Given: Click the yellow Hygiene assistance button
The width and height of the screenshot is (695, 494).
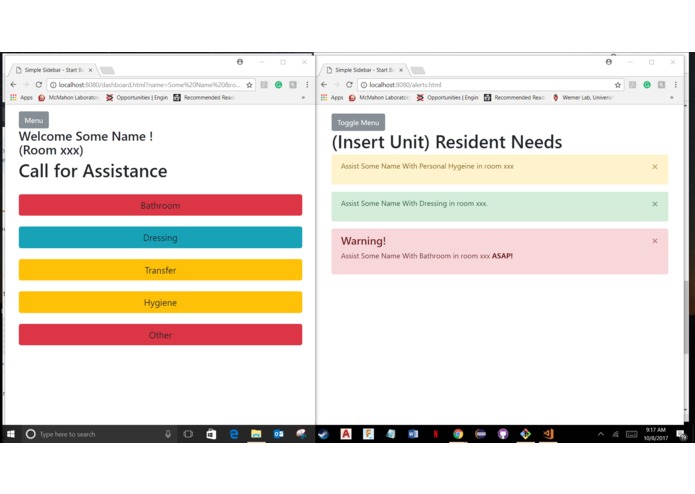Looking at the screenshot, I should pos(160,302).
